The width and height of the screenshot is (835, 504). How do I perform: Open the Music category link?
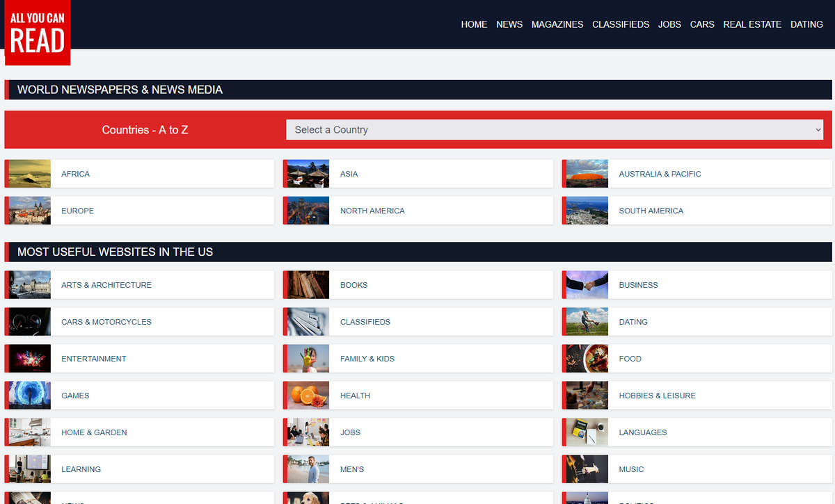tap(631, 469)
